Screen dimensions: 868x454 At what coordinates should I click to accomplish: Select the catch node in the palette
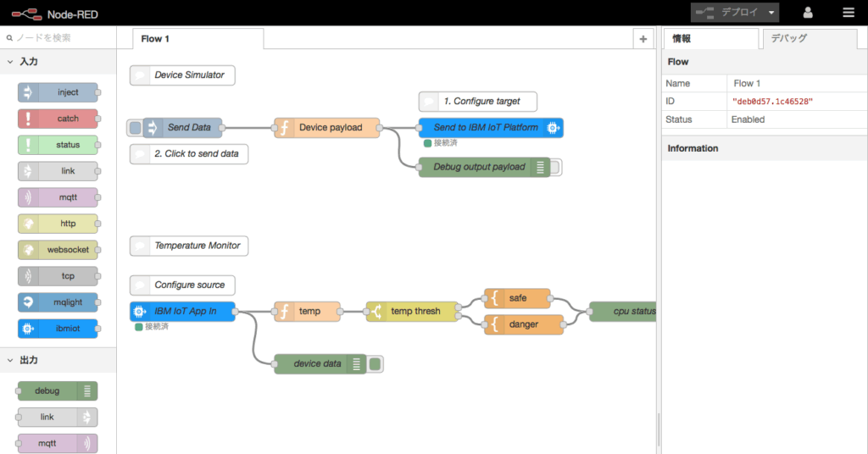coord(58,119)
